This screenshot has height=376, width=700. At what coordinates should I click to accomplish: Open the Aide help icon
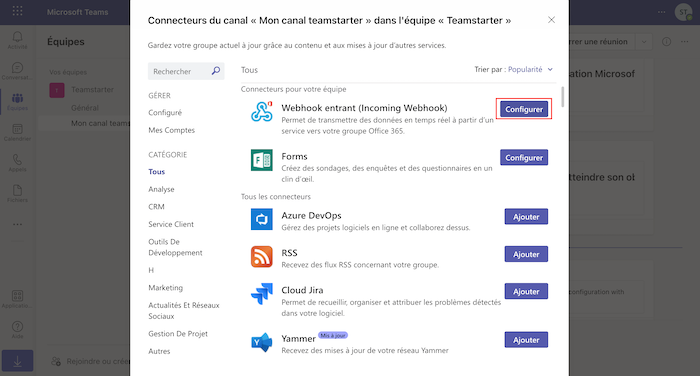click(17, 330)
